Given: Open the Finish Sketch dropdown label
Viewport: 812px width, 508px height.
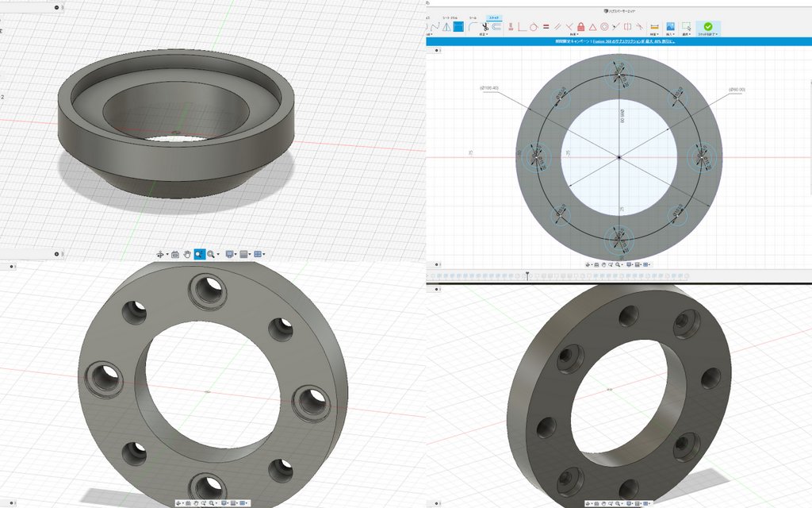Looking at the screenshot, I should (708, 34).
